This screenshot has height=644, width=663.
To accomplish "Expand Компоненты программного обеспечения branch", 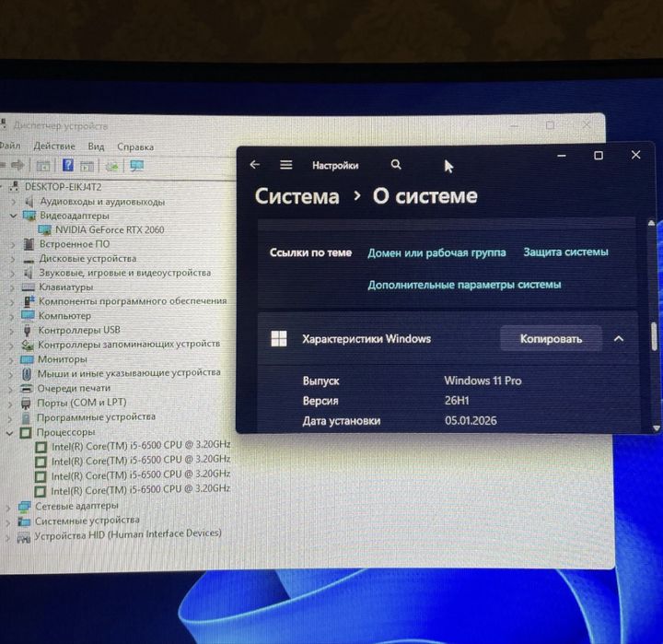I will pos(11,301).
